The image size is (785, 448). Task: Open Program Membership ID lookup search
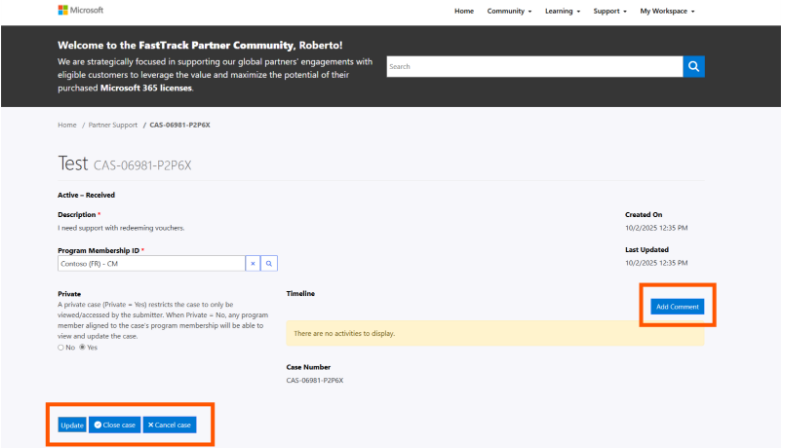[x=269, y=263]
